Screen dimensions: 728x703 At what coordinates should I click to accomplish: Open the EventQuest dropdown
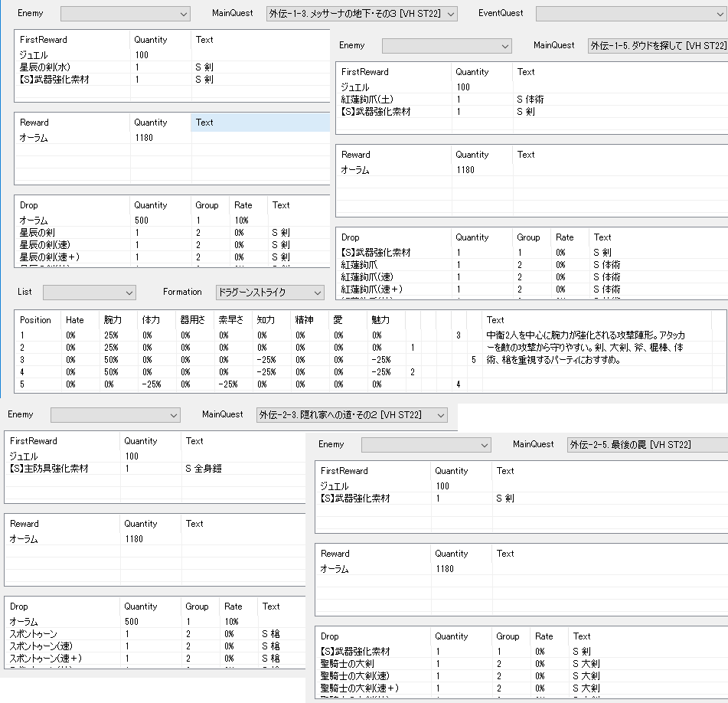tap(632, 14)
